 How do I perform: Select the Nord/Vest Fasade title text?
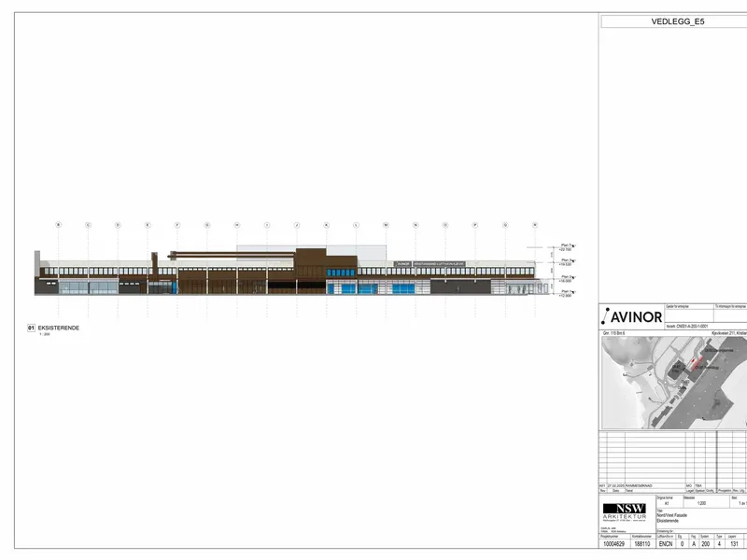coord(671,515)
